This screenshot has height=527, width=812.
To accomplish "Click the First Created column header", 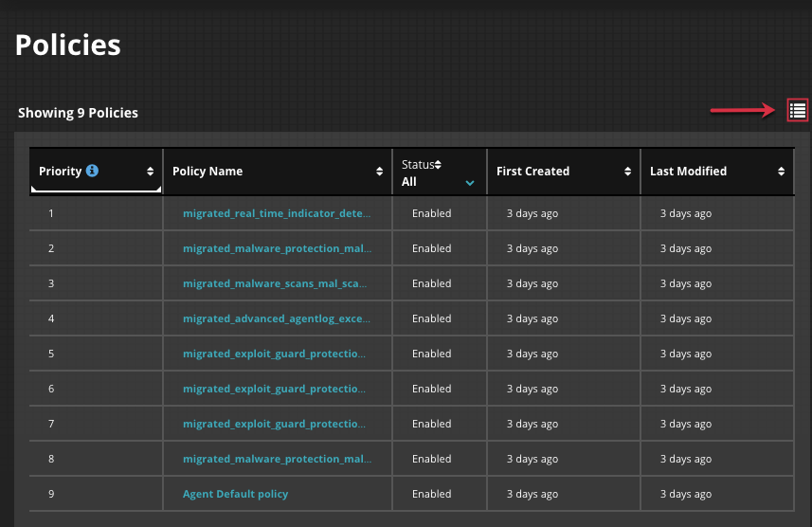I will 564,172.
